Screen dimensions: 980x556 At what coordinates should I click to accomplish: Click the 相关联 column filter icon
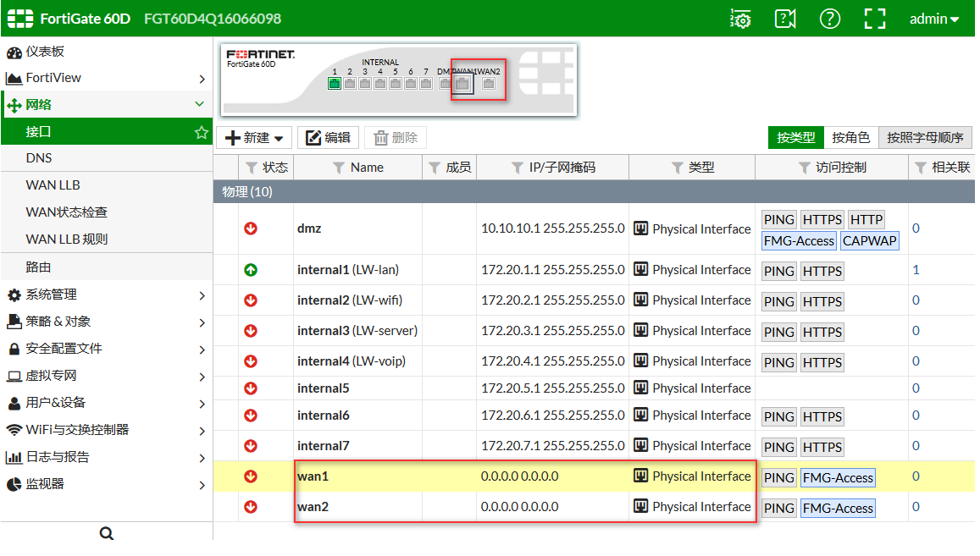coord(921,168)
